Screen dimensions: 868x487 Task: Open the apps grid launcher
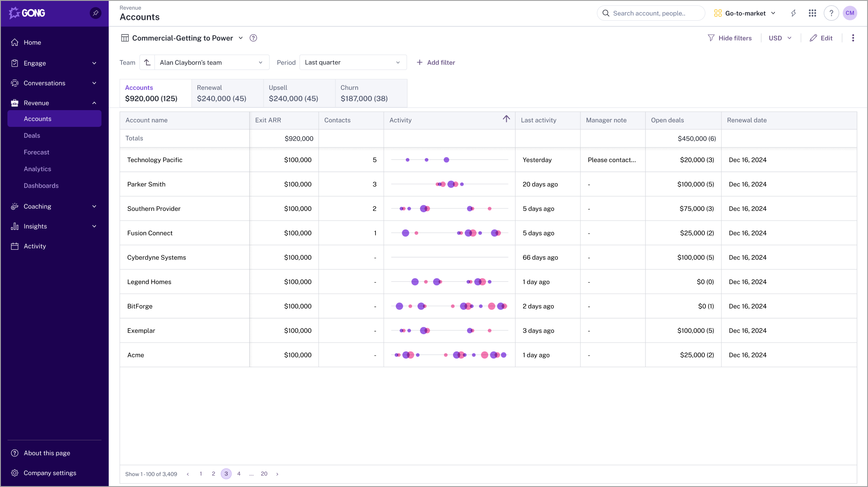click(812, 13)
